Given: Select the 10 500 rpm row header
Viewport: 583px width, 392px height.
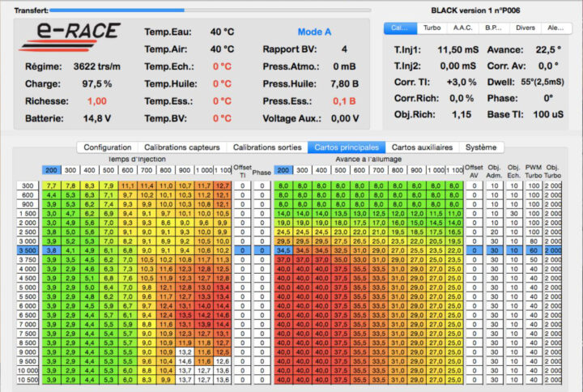Looking at the screenshot, I should point(28,379).
